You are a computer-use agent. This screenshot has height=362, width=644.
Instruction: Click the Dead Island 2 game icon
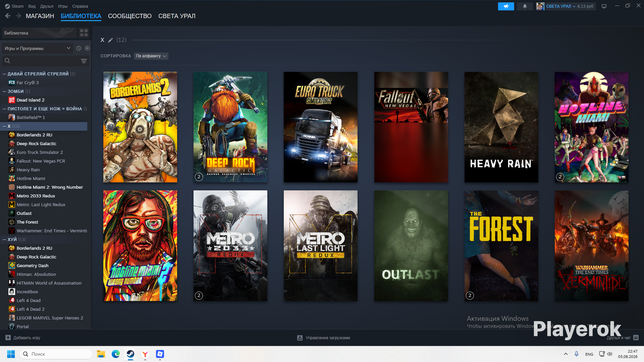pyautogui.click(x=12, y=100)
